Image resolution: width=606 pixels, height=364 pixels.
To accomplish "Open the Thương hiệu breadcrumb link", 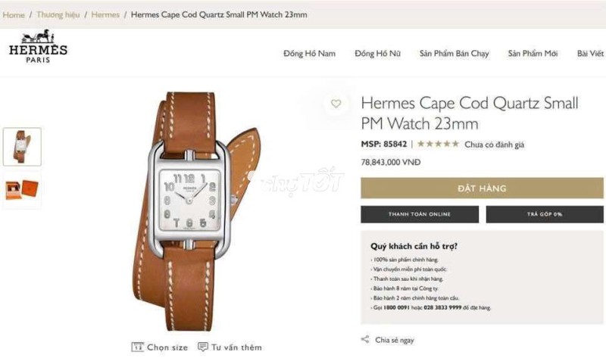I will pos(58,14).
